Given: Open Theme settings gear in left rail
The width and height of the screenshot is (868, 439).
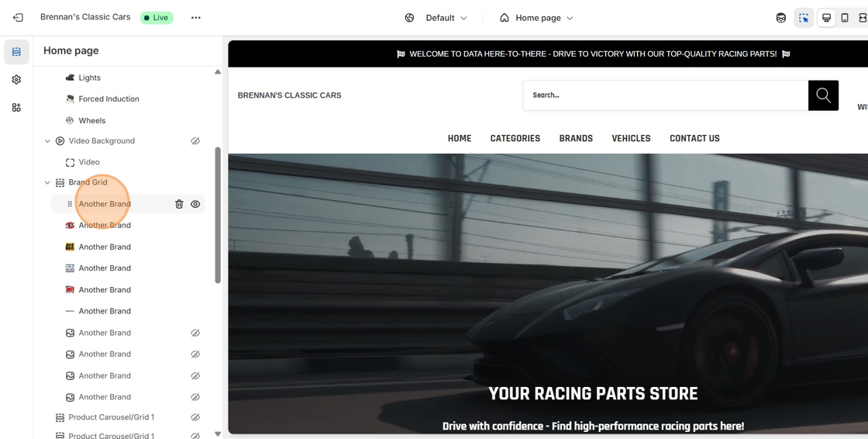Looking at the screenshot, I should (16, 80).
